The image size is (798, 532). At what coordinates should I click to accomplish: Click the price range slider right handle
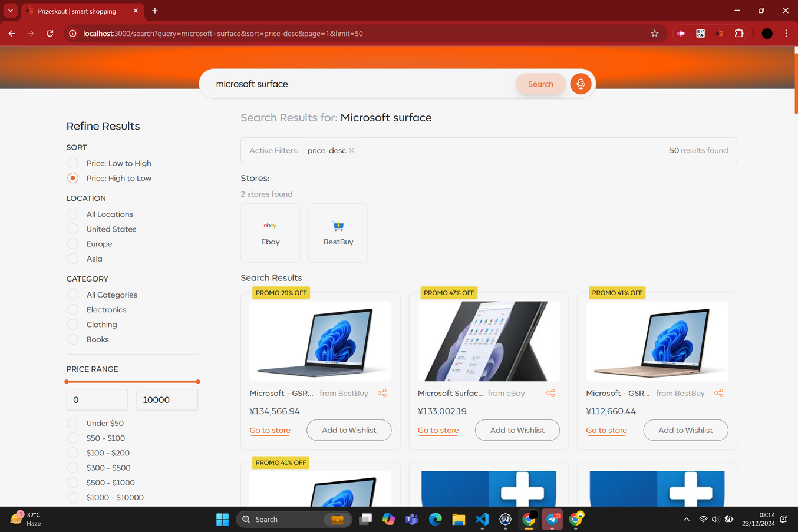198,382
